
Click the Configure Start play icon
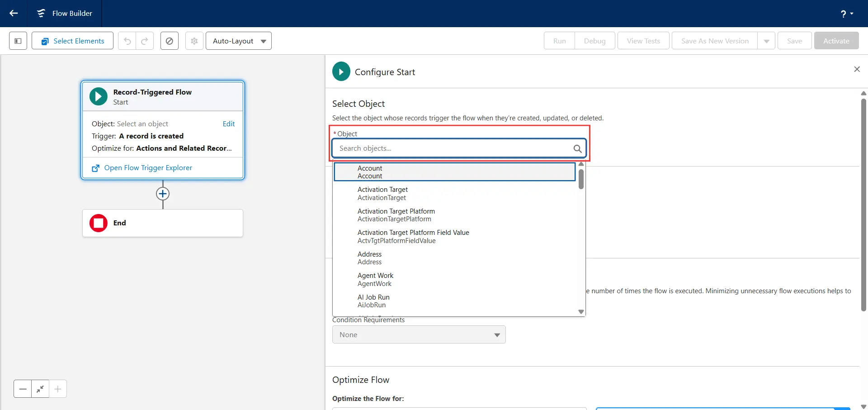(x=341, y=72)
